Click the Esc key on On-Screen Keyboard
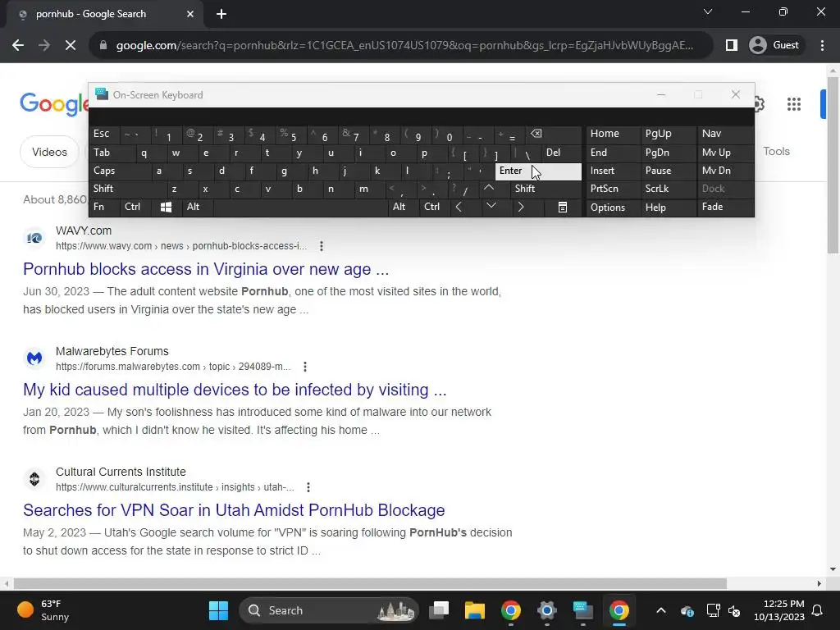 tap(104, 134)
